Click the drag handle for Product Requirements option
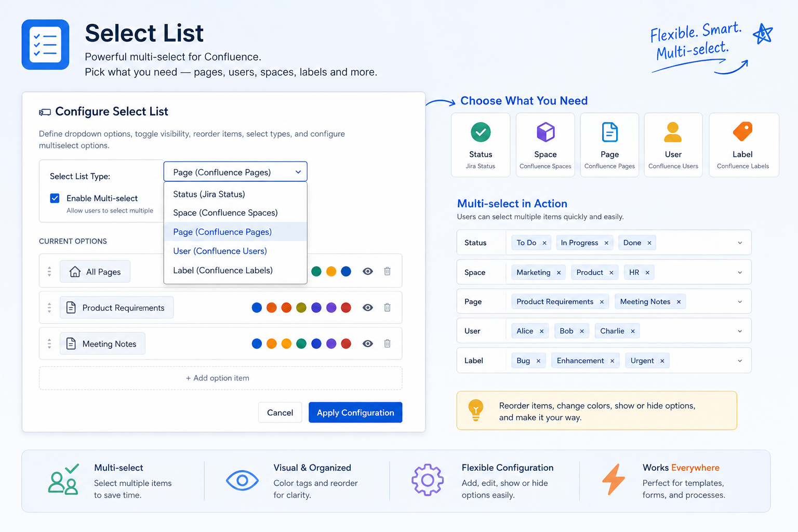Viewport: 798px width, 532px height. click(x=49, y=308)
